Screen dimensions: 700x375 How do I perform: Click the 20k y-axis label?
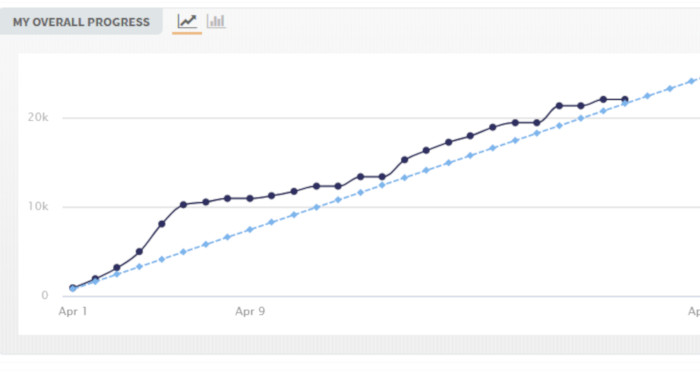38,117
